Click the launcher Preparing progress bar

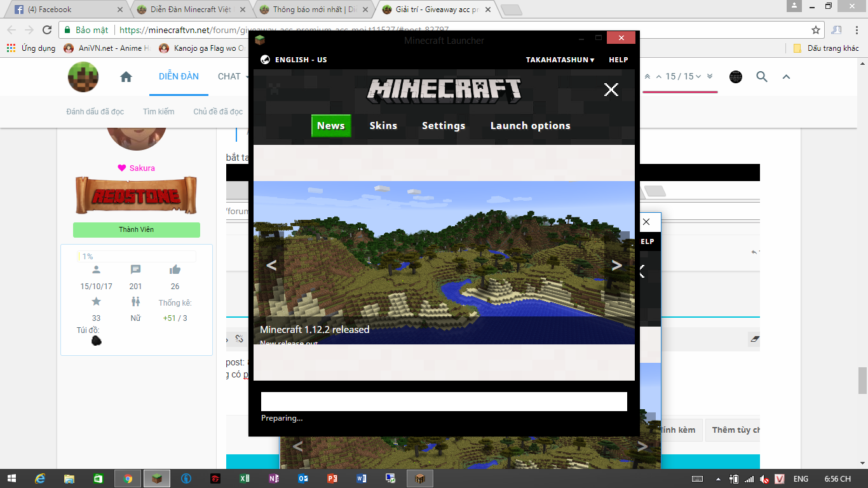coord(444,402)
